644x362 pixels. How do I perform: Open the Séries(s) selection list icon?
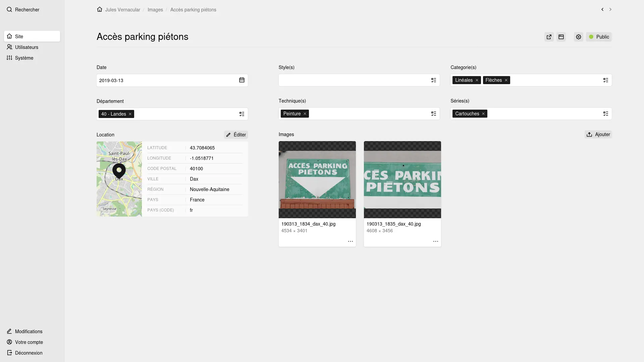(605, 114)
